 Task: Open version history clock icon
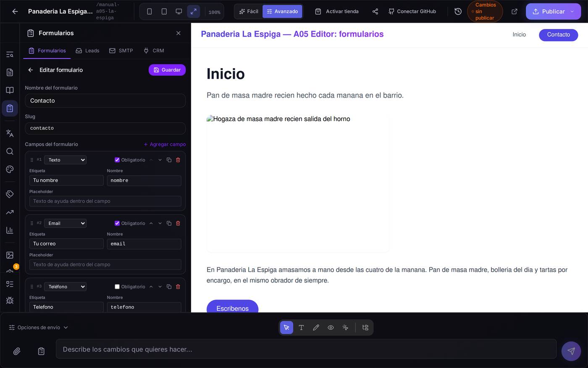pyautogui.click(x=458, y=11)
